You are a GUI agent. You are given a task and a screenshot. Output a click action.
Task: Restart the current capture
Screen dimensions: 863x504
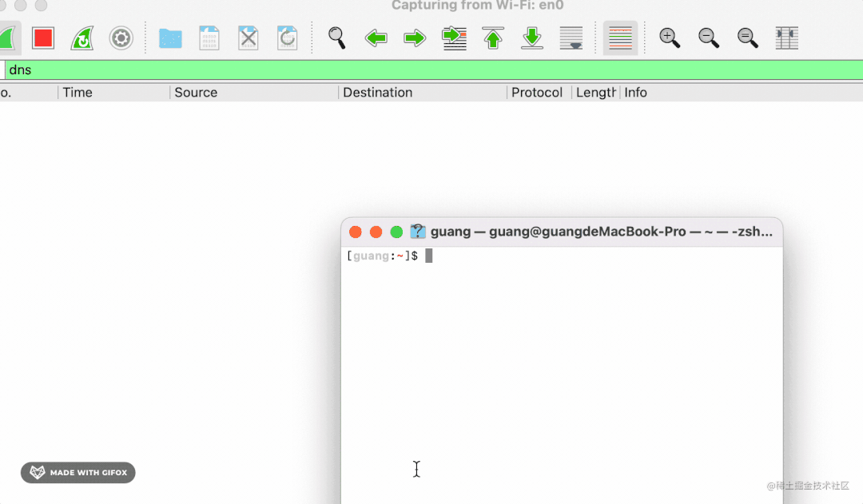(x=82, y=38)
